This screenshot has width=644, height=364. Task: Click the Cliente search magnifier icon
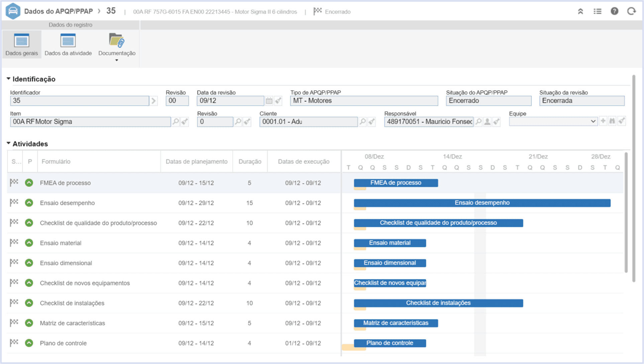pyautogui.click(x=362, y=122)
